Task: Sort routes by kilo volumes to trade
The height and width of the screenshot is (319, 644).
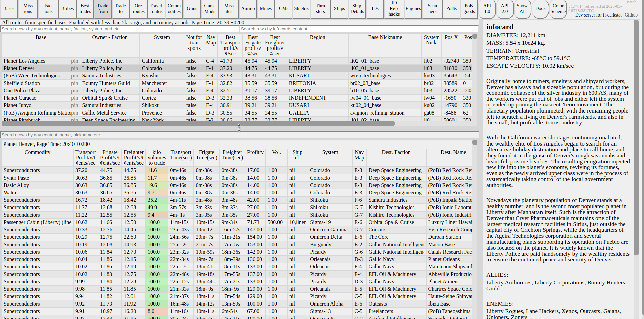Action: (x=157, y=158)
